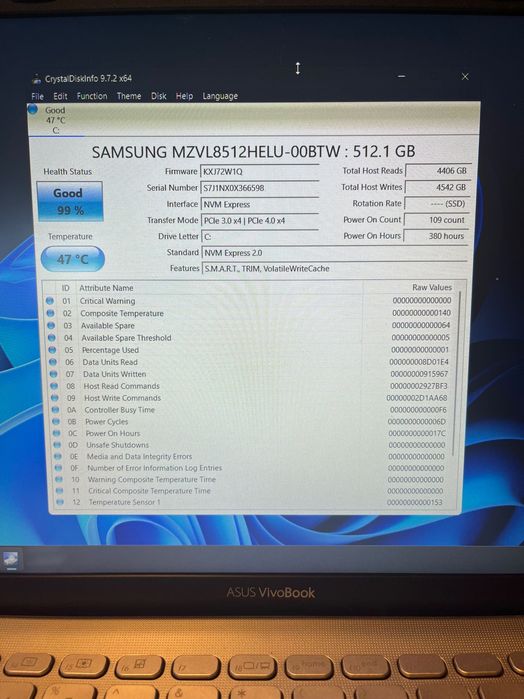Click the status icon for Host Write Commands
This screenshot has height=699, width=524.
coord(54,398)
